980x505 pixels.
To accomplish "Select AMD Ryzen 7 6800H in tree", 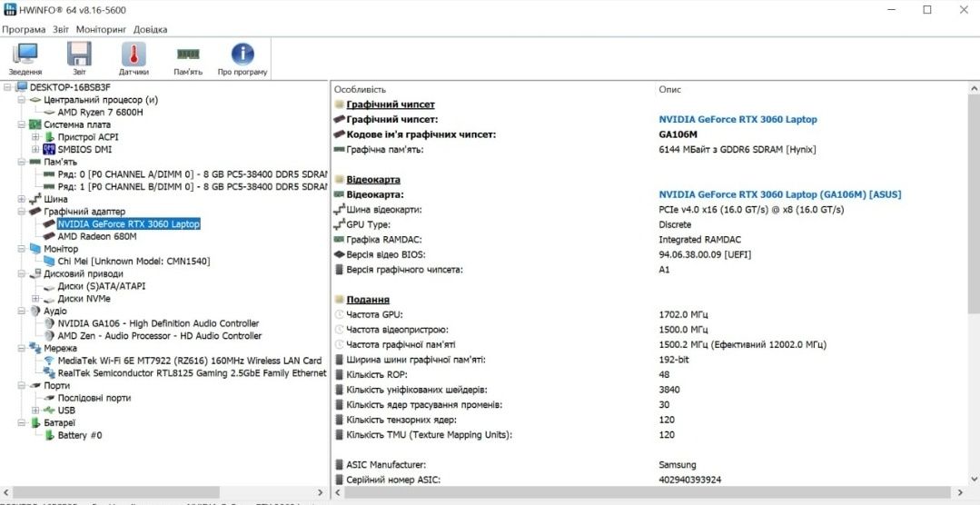I will [101, 112].
